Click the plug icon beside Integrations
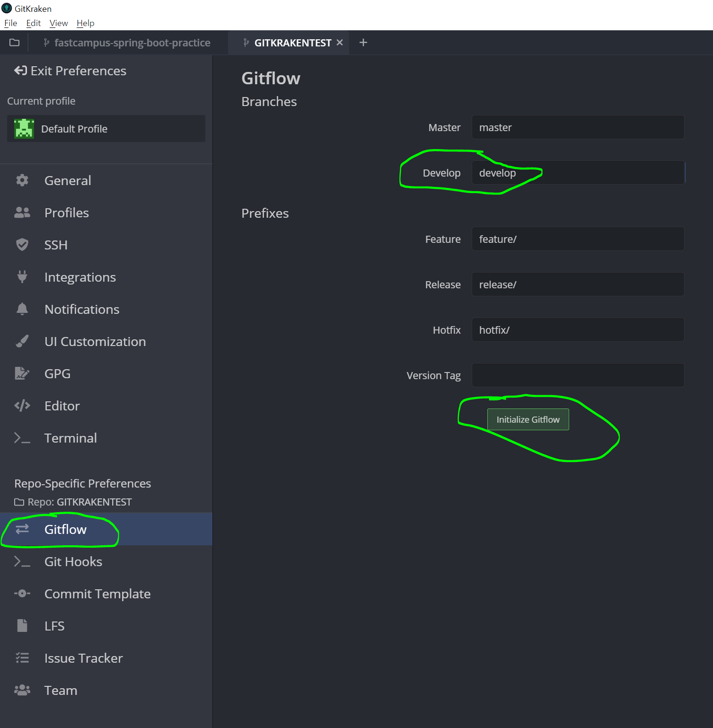The width and height of the screenshot is (713, 728). [x=22, y=277]
